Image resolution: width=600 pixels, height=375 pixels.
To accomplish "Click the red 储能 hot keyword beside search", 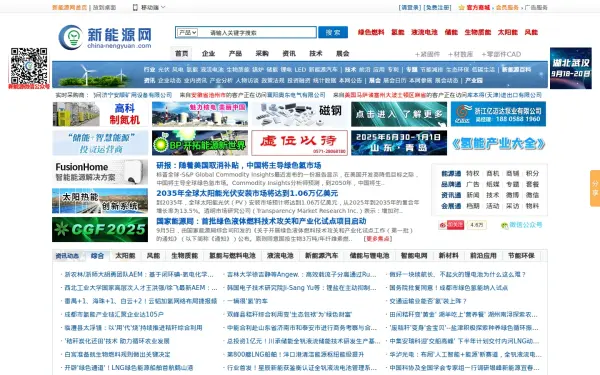I will tap(451, 33).
